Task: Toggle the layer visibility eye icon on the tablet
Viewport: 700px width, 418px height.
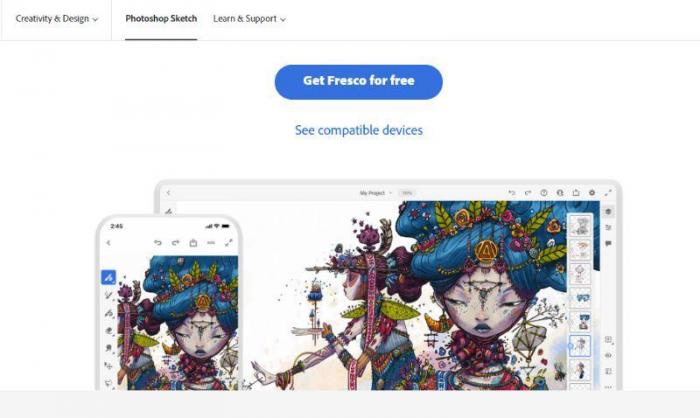Action: [x=608, y=355]
